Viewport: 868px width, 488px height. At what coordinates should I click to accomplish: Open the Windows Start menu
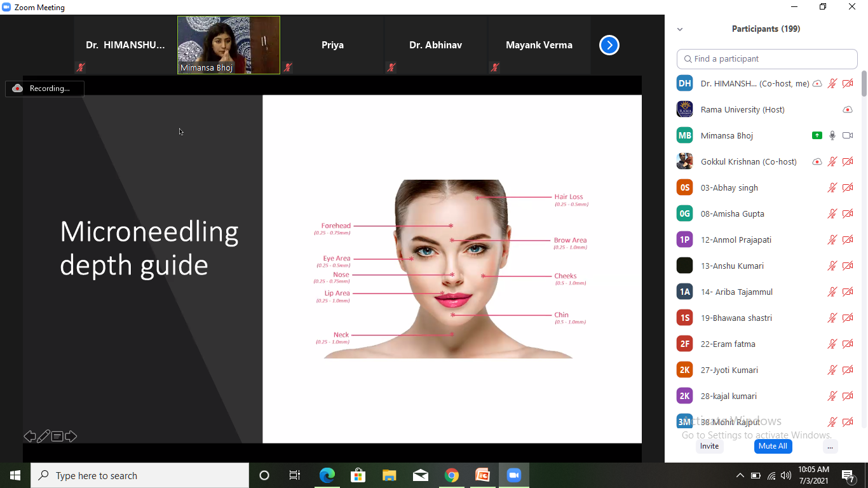[x=15, y=475]
